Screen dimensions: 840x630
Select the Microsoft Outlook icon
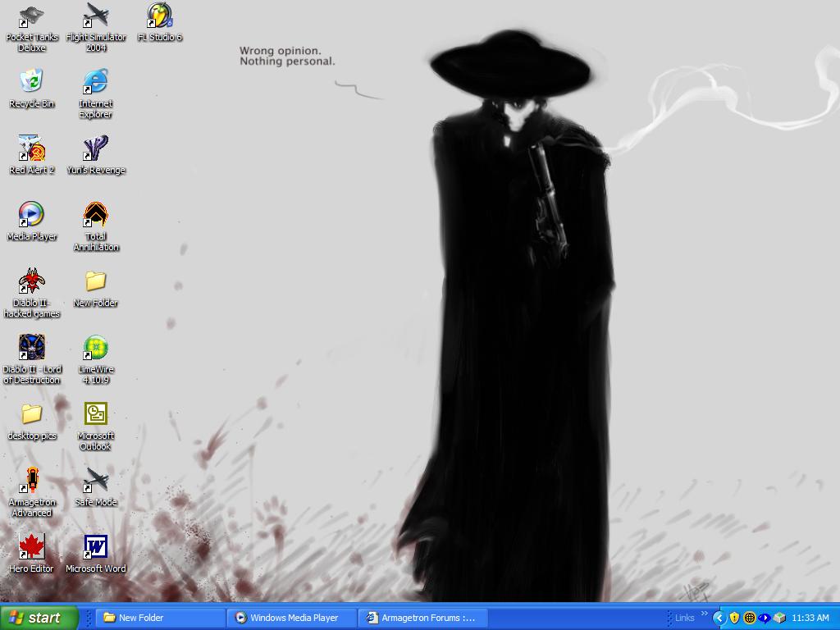click(x=96, y=414)
